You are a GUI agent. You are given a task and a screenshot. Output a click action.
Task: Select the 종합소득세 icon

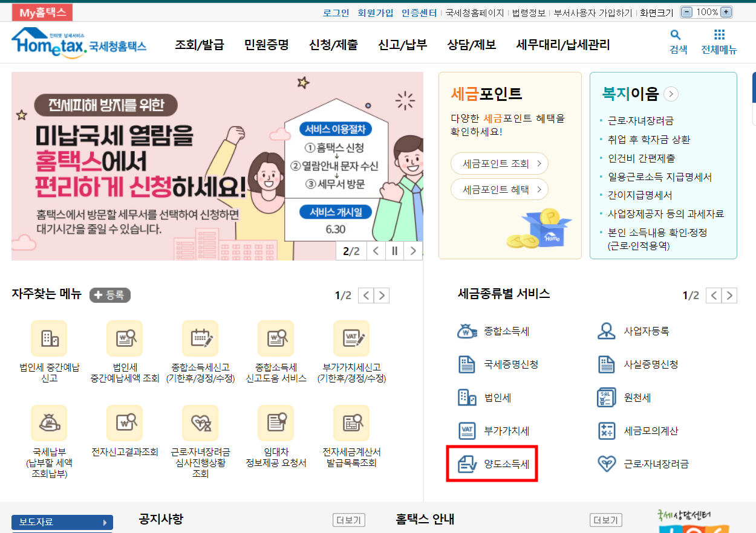[x=466, y=332]
